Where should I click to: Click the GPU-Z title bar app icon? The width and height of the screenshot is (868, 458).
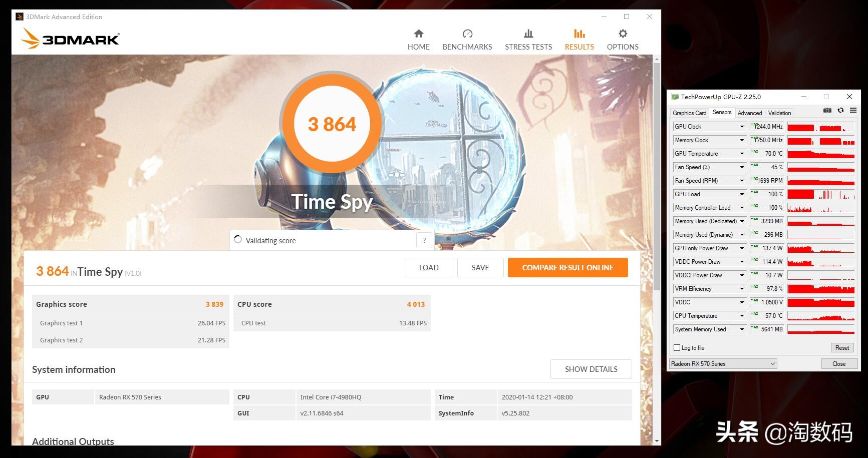tap(675, 97)
